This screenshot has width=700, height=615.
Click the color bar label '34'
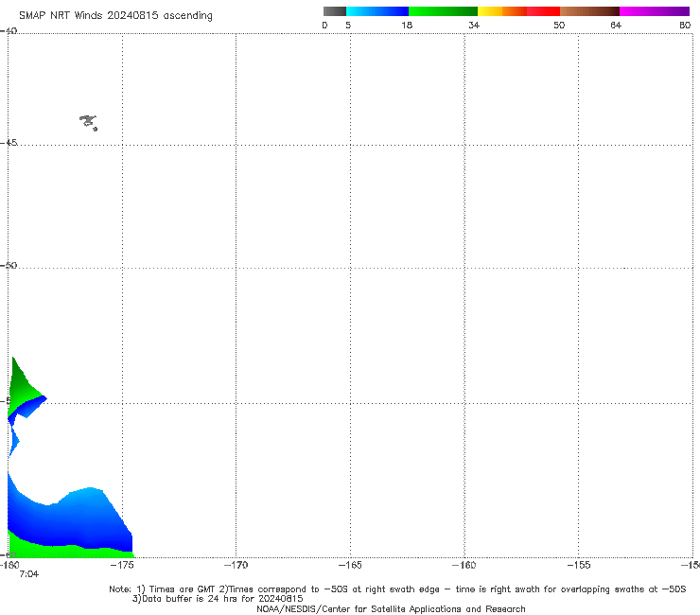click(474, 25)
